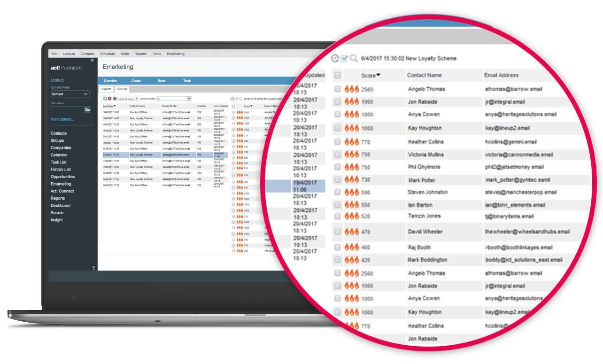Open the Lookup menu in top menu bar
This screenshot has height=364, width=603.
tap(69, 54)
